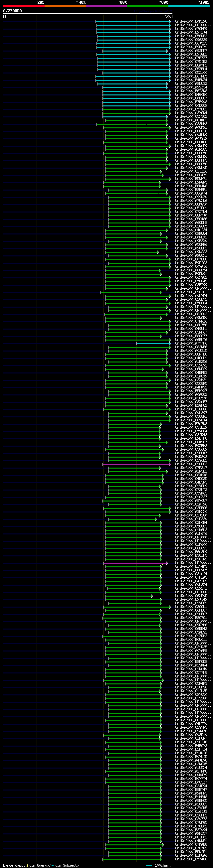Viewport: 213px width, 868px height.
Task: Select the UniRef100_Q22KH3 label
Action: coord(191,124)
